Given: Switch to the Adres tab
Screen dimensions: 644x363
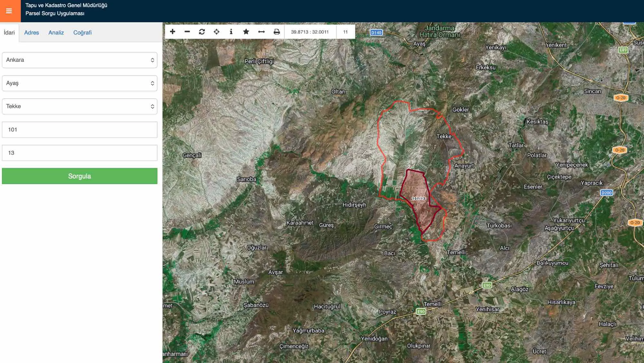Looking at the screenshot, I should pyautogui.click(x=32, y=33).
